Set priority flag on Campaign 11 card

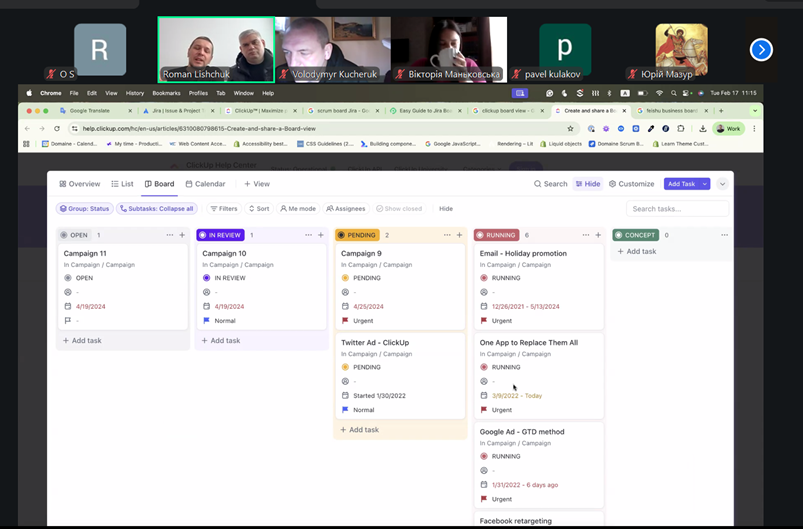[x=68, y=321]
